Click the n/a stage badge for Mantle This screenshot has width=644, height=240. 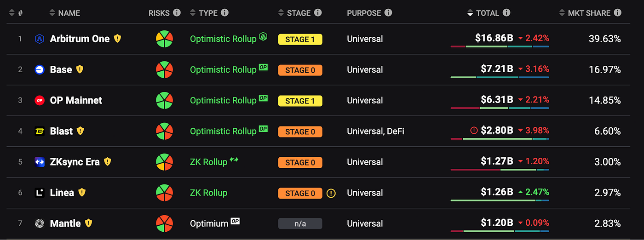[300, 223]
